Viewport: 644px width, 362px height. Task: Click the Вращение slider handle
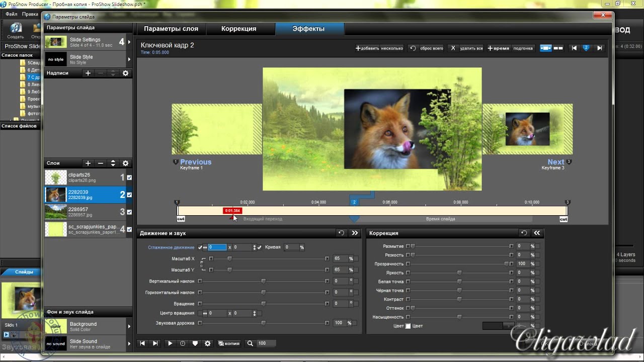[x=263, y=304]
